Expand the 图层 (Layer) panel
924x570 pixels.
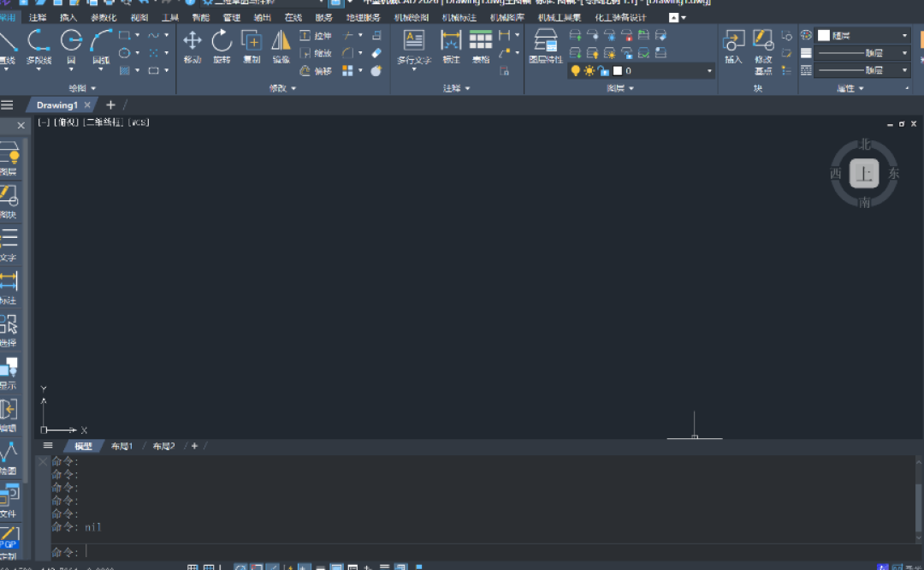[x=620, y=88]
